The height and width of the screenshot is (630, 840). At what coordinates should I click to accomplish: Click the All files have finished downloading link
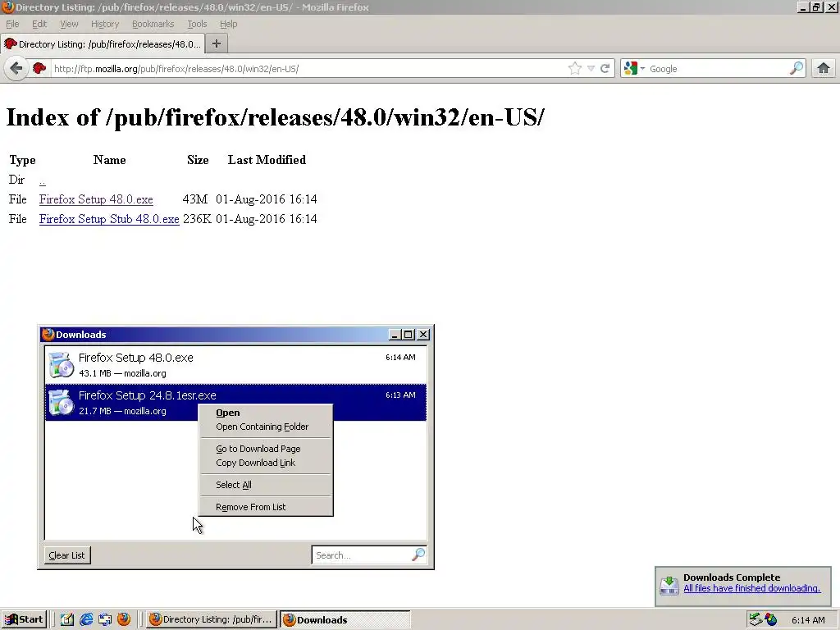point(751,588)
